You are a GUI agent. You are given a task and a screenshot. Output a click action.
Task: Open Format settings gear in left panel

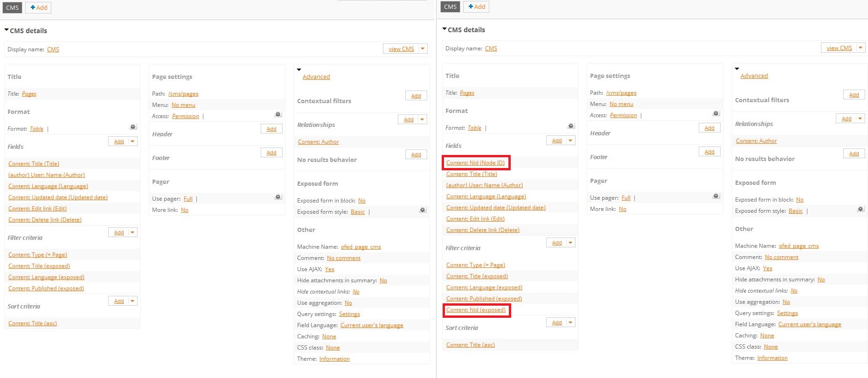133,127
